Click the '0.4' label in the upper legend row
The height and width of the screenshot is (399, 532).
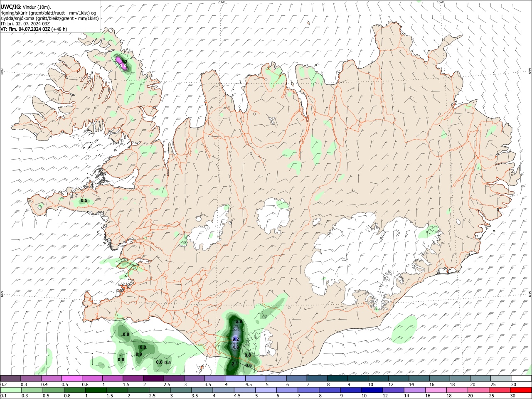(44, 384)
